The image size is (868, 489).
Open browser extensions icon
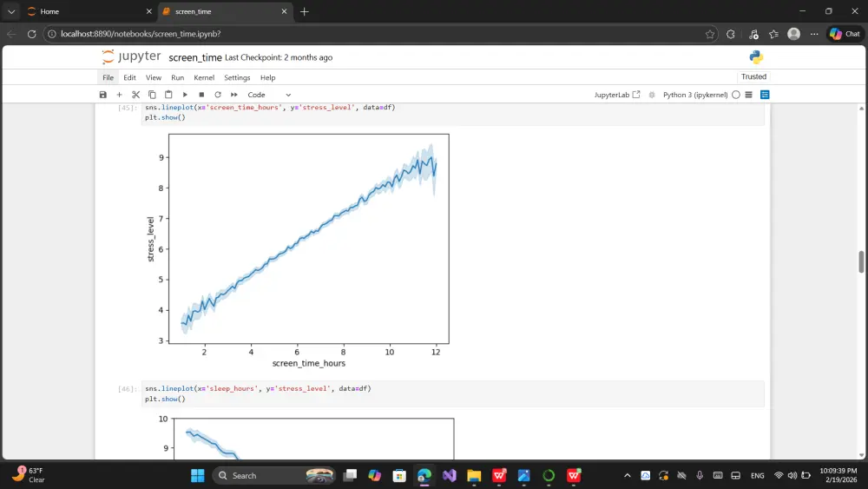click(731, 34)
